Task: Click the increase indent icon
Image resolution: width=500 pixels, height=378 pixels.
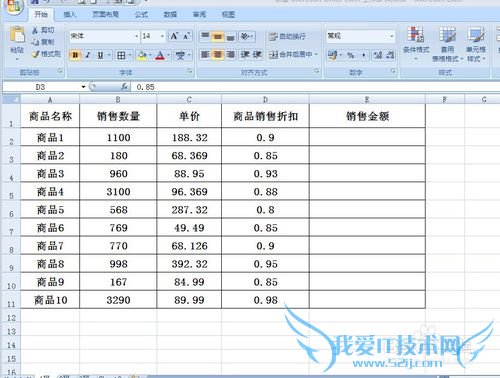Action: point(257,54)
